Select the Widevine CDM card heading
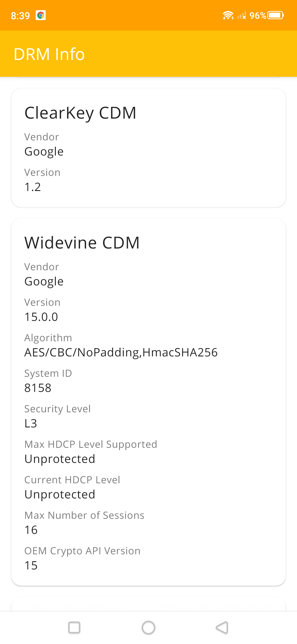 coord(82,243)
